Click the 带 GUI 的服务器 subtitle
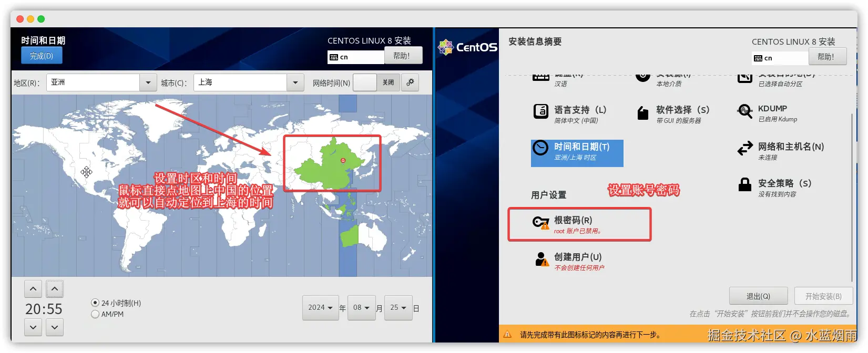868x353 pixels. 679,121
